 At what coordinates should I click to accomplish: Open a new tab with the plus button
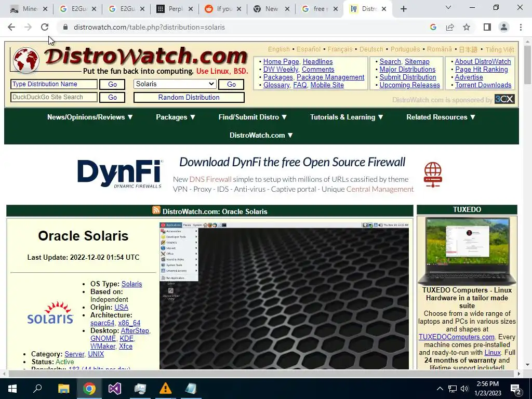403,9
